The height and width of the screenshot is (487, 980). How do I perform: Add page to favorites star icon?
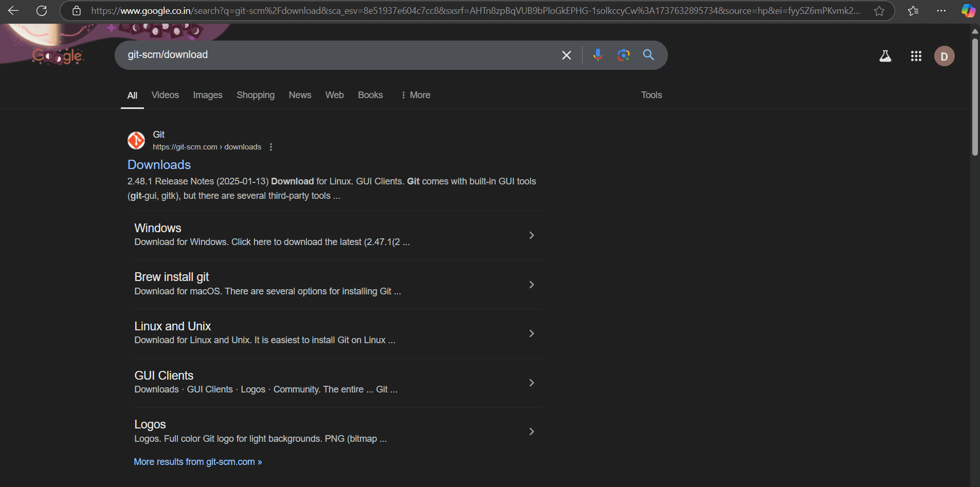(x=879, y=11)
